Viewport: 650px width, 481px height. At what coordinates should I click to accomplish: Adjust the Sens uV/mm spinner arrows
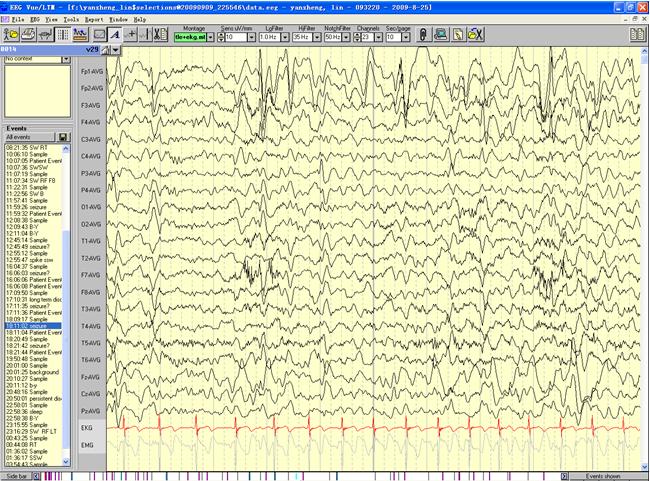click(221, 37)
